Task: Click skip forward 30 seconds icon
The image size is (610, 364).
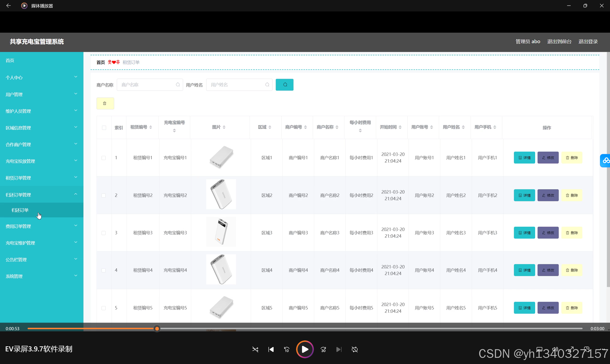Action: (323, 349)
